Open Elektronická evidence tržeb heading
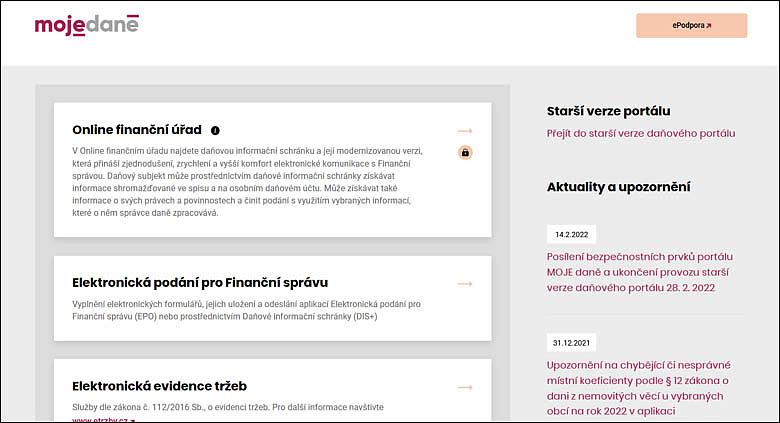Viewport: 780px width, 423px height. tap(159, 386)
